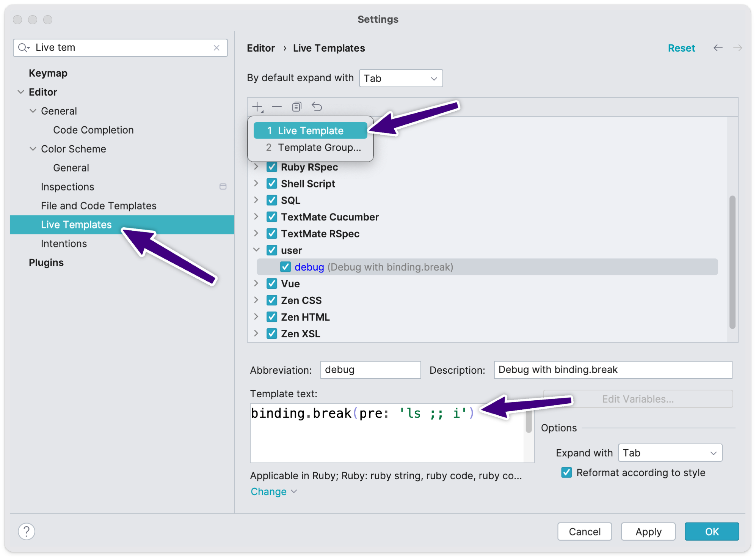Screen dimensions: 756x557
Task: Focus the Description input field
Action: tap(613, 370)
